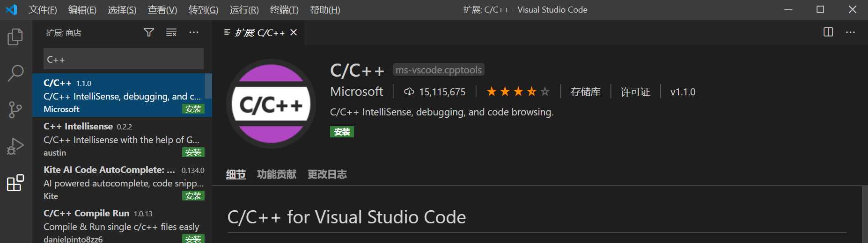Open the Run and Debug view

pyautogui.click(x=15, y=146)
